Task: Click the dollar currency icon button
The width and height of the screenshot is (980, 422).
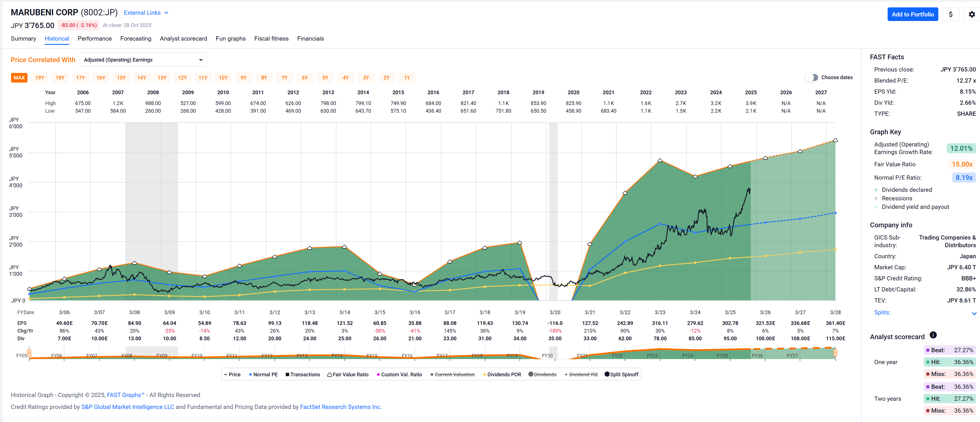Action: [x=950, y=14]
